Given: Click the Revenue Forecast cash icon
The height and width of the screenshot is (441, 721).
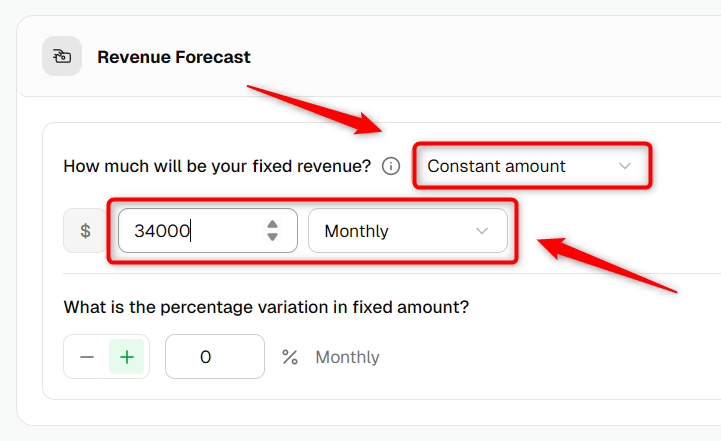Looking at the screenshot, I should (62, 57).
